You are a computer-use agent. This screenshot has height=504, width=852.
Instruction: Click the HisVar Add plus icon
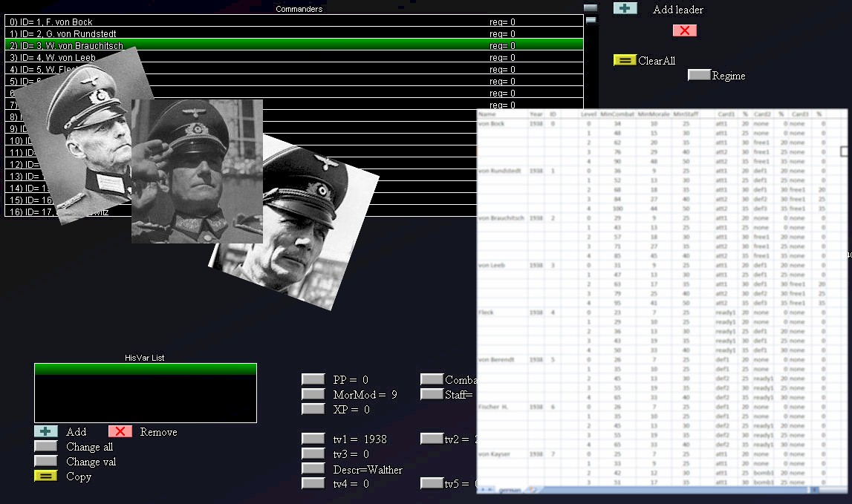click(x=46, y=431)
